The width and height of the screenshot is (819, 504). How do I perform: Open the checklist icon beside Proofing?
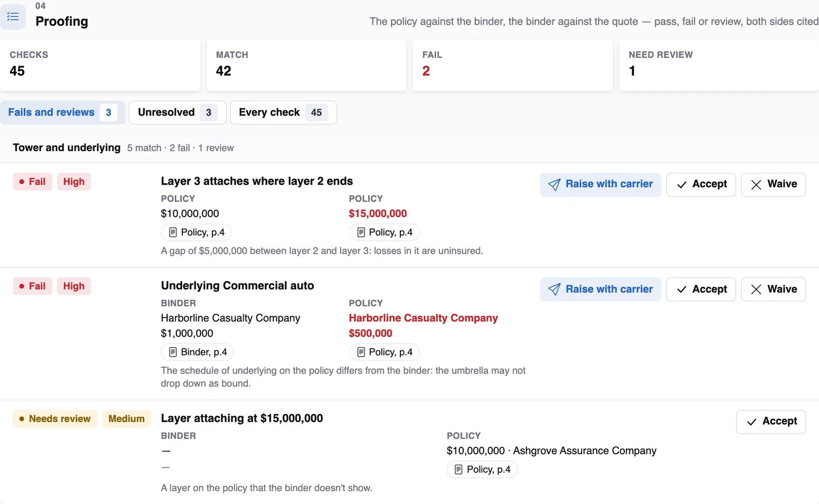[x=13, y=16]
